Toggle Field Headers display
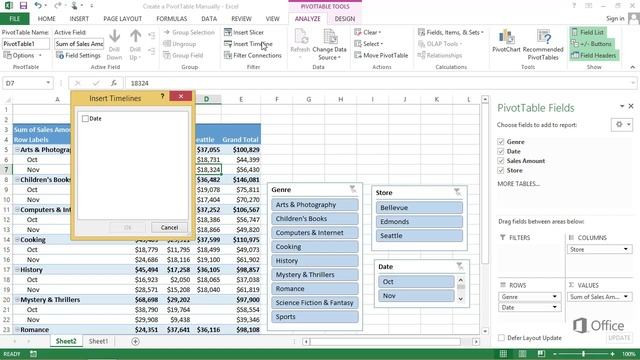This screenshot has width=640, height=360. click(594, 55)
